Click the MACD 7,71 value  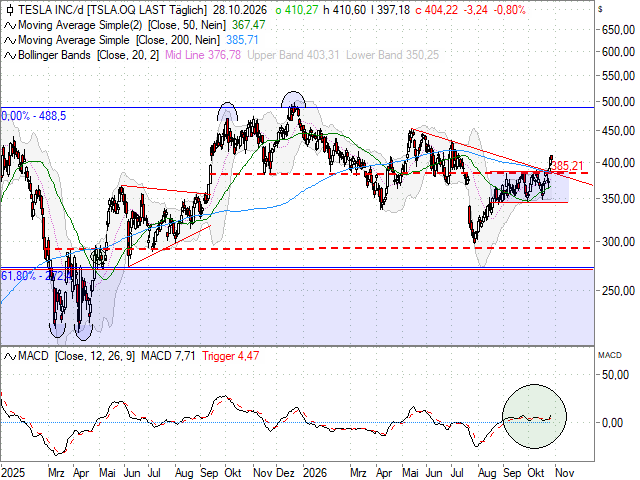(x=168, y=356)
